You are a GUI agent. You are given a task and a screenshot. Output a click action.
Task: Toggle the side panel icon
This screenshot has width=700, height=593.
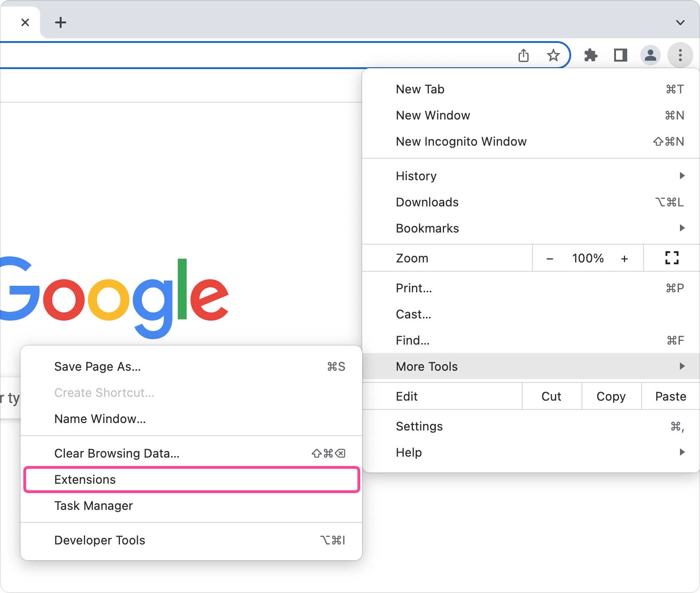click(621, 56)
